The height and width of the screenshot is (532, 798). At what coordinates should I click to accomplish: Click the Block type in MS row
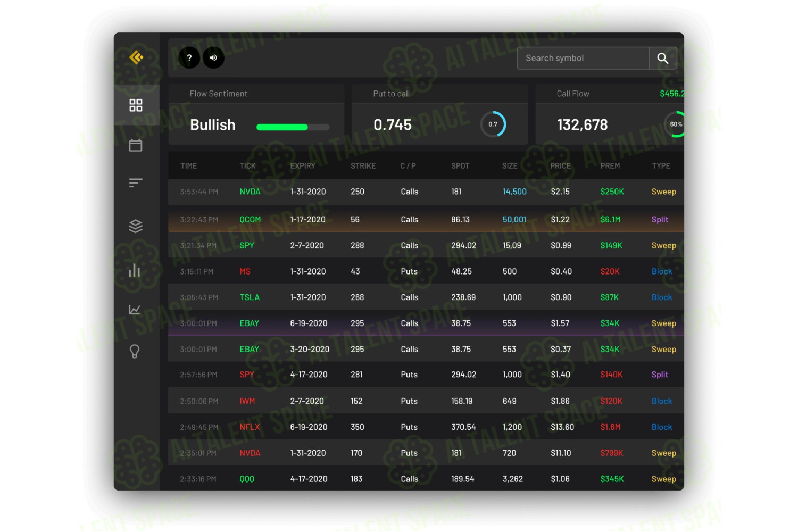662,271
